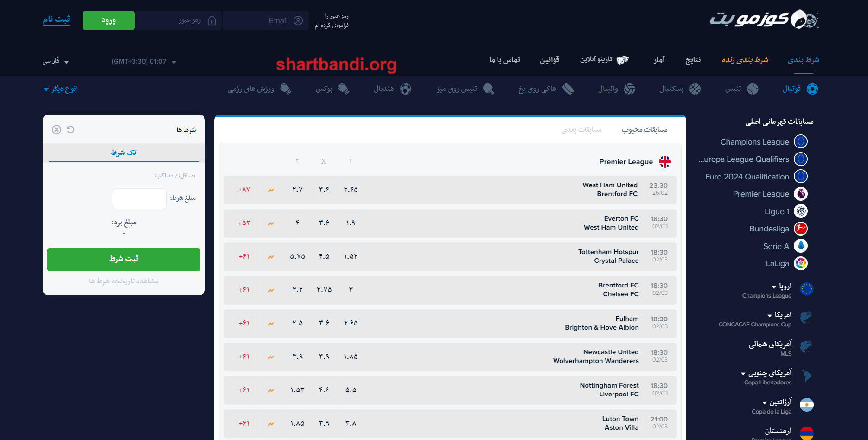Click the site logo at top right
The width and height of the screenshot is (868, 440).
[764, 19]
